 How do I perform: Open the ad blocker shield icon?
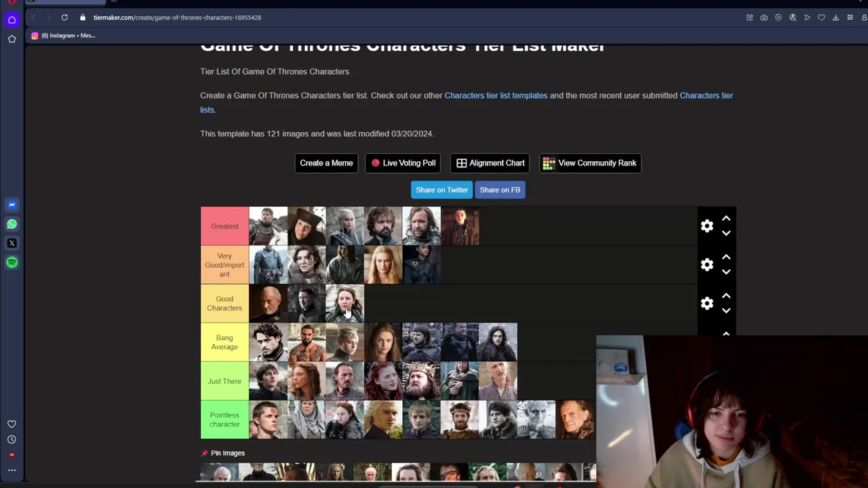tap(778, 18)
